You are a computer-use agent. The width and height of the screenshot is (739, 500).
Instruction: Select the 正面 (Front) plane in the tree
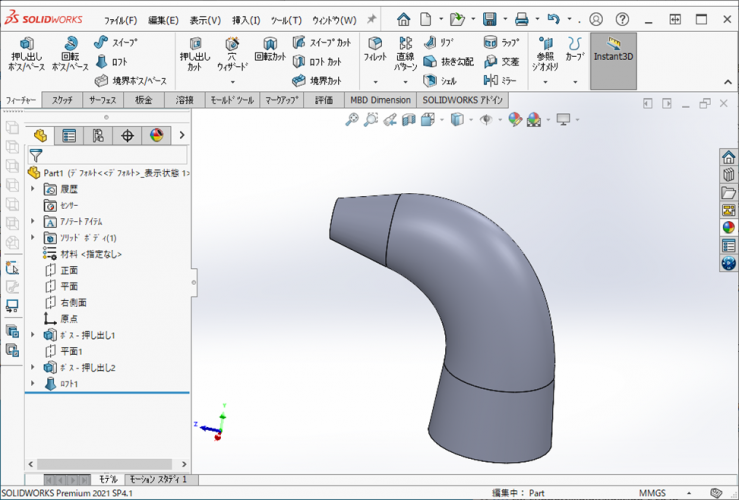pyautogui.click(x=69, y=270)
